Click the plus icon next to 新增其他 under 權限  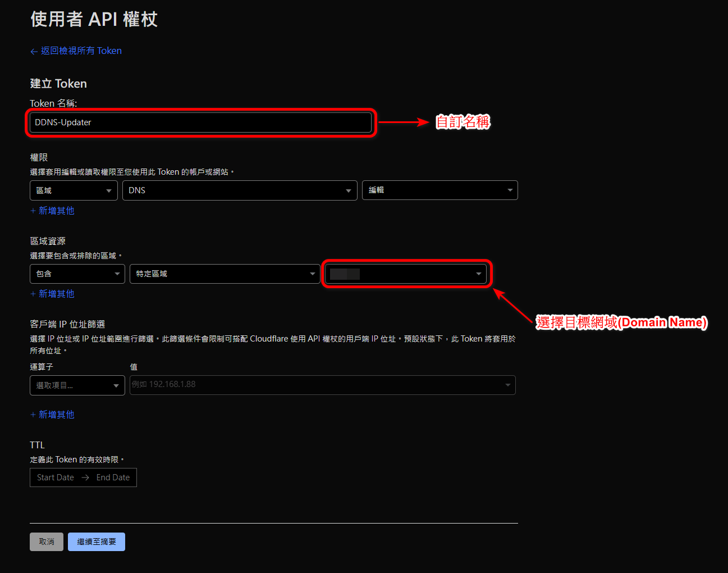click(33, 211)
